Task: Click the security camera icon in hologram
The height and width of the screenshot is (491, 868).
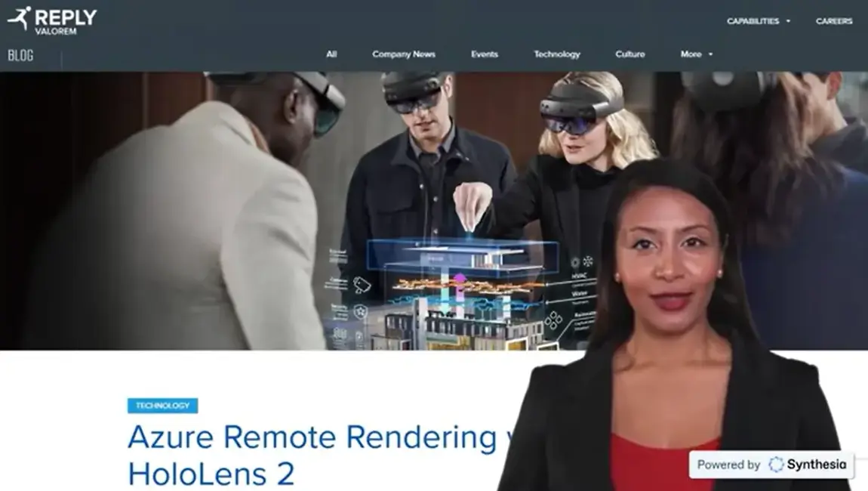Action: [362, 285]
